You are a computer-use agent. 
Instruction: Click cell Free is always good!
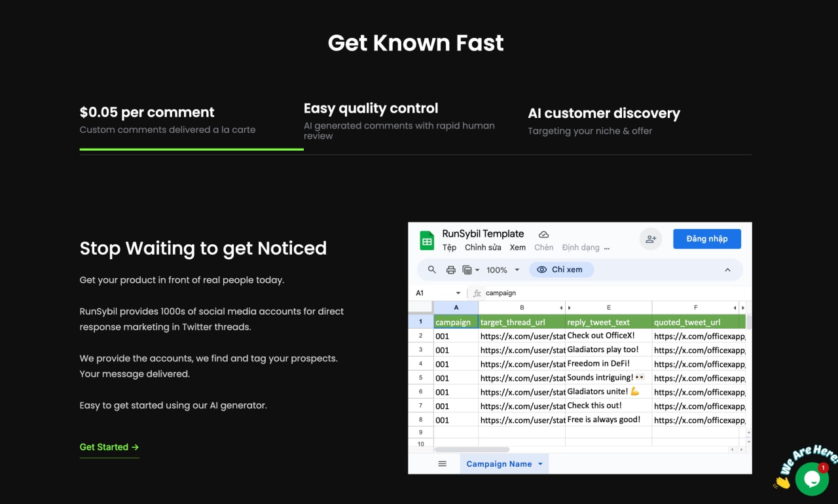(609, 420)
